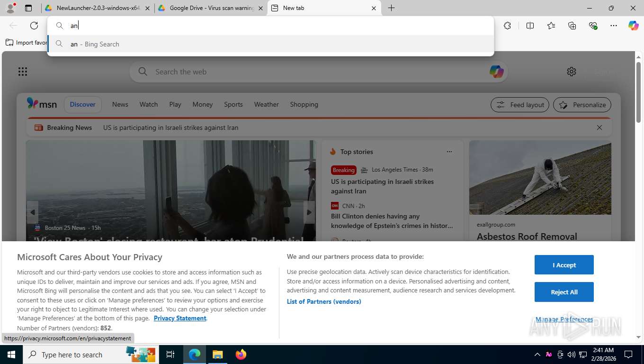Open the Edge profile icon
Image resolution: width=644 pixels, height=364 pixels.
pos(10,8)
